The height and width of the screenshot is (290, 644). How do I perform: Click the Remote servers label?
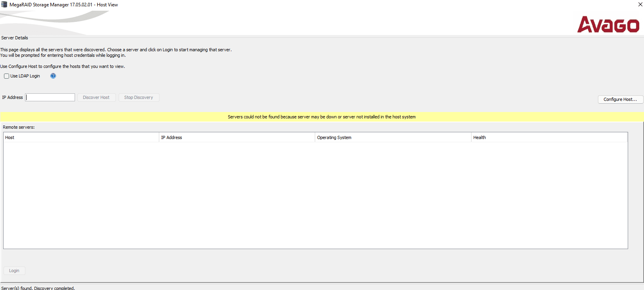click(19, 127)
